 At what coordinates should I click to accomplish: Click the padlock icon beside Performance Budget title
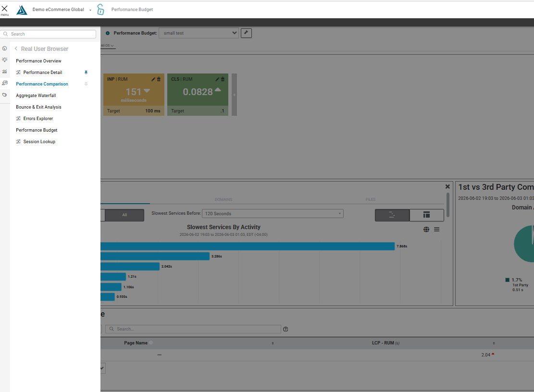click(100, 10)
